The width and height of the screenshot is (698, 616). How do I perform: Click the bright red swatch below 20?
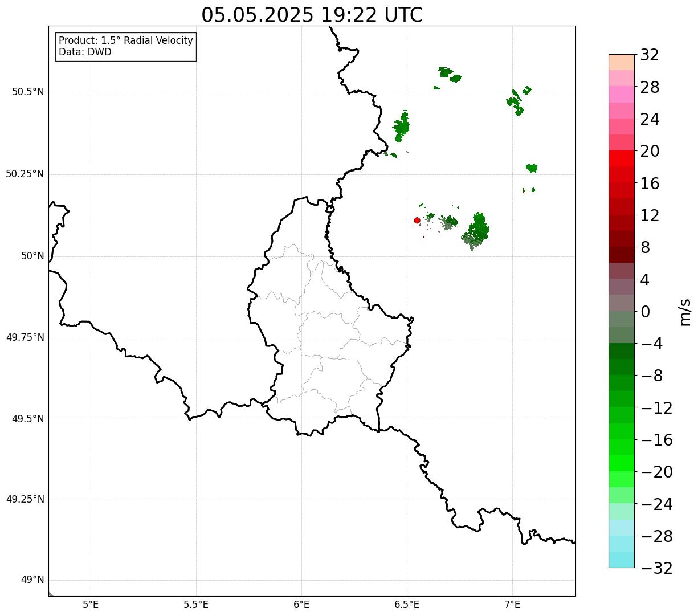click(622, 158)
